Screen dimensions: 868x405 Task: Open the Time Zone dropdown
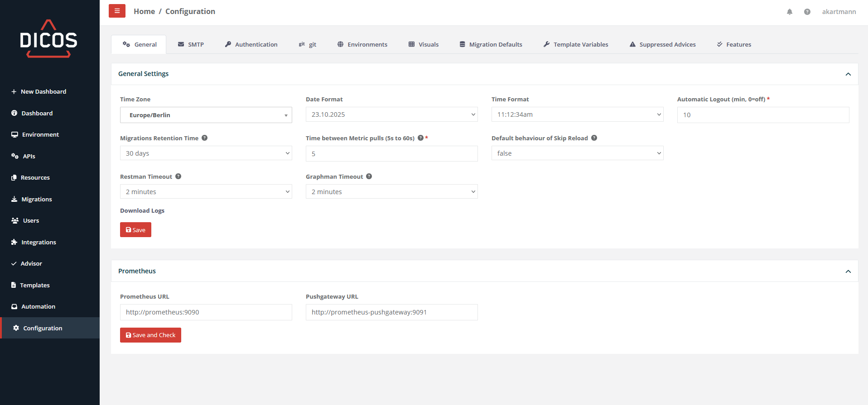206,115
